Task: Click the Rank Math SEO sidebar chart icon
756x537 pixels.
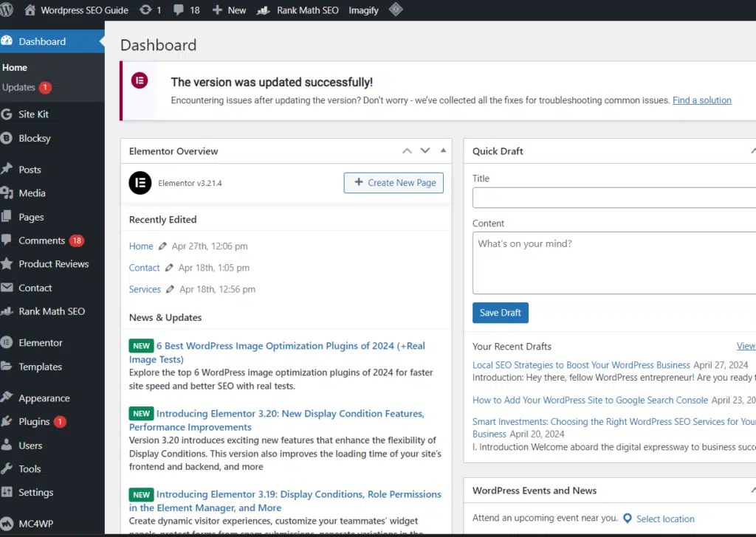Action: tap(7, 311)
